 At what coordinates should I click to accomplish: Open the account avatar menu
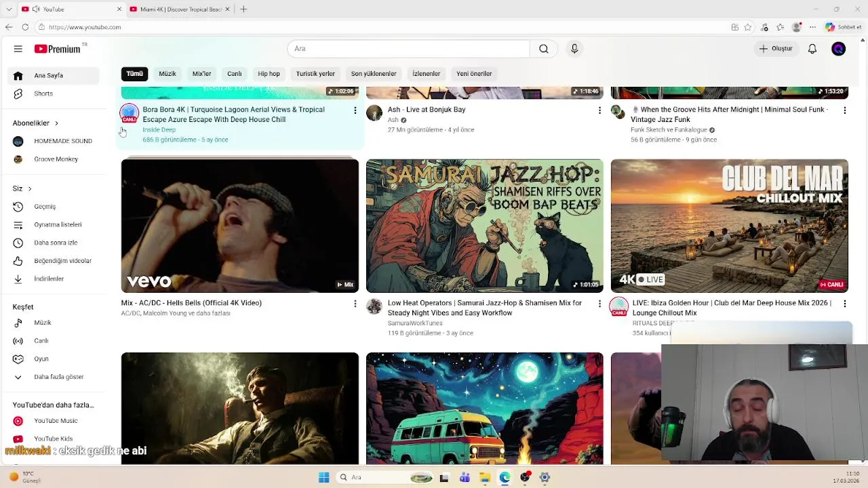(839, 49)
